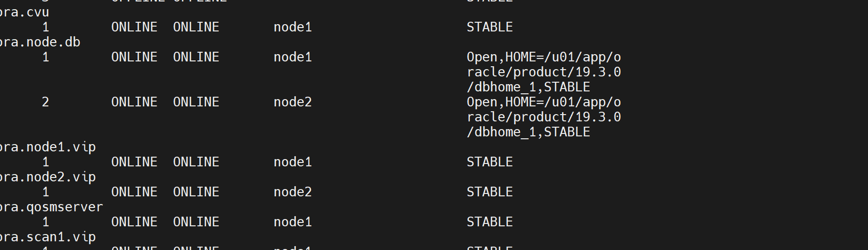Select the ora.node2.vip resource line

coord(47,177)
